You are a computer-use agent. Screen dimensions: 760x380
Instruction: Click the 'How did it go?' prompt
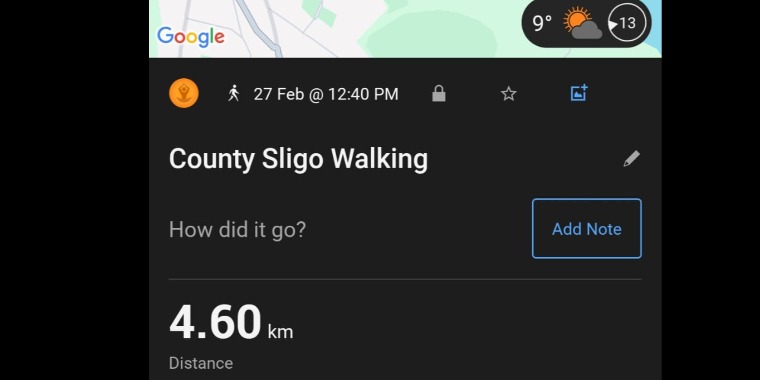(237, 229)
